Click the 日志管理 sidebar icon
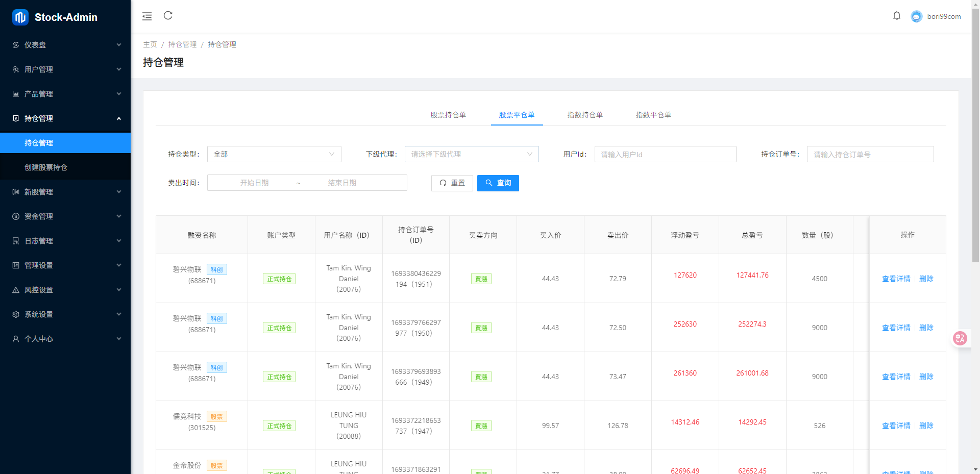The height and width of the screenshot is (474, 980). [x=16, y=241]
